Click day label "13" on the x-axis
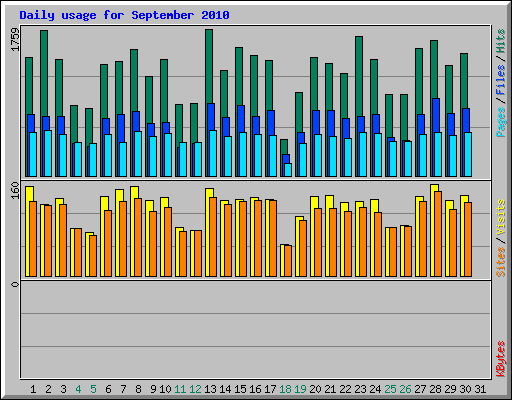 coord(210,389)
